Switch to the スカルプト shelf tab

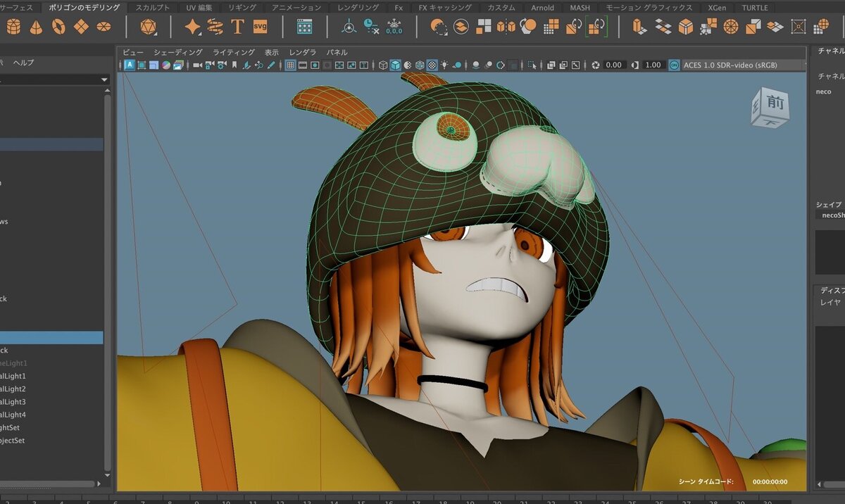click(x=152, y=8)
